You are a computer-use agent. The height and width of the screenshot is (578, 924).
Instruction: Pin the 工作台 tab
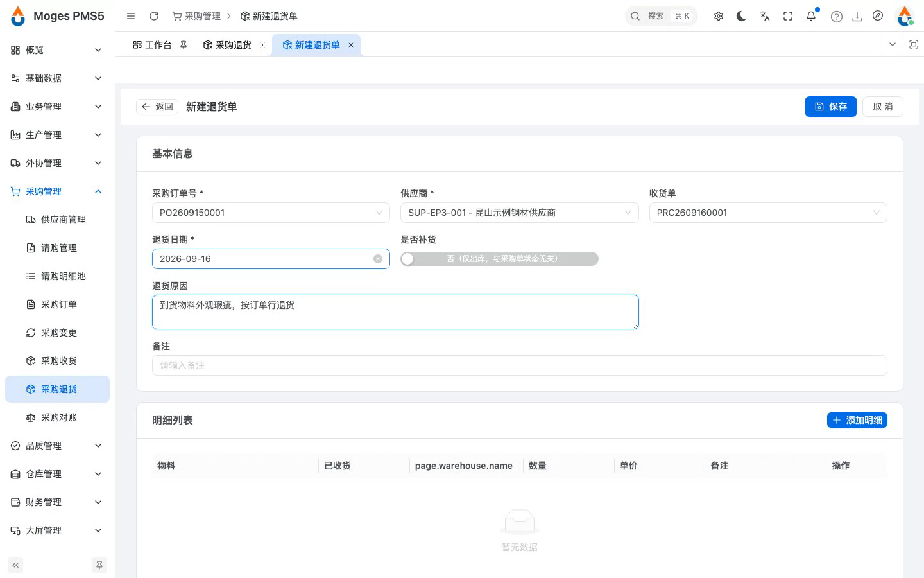click(x=184, y=45)
